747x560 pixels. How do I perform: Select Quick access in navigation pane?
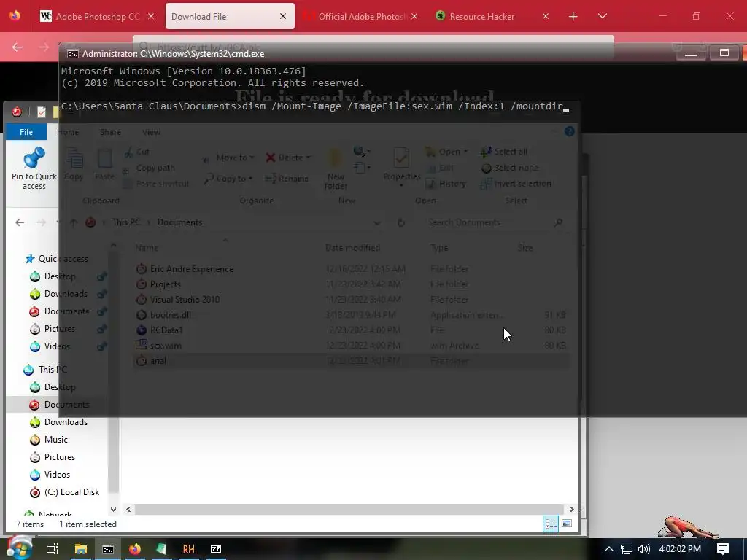tap(63, 259)
